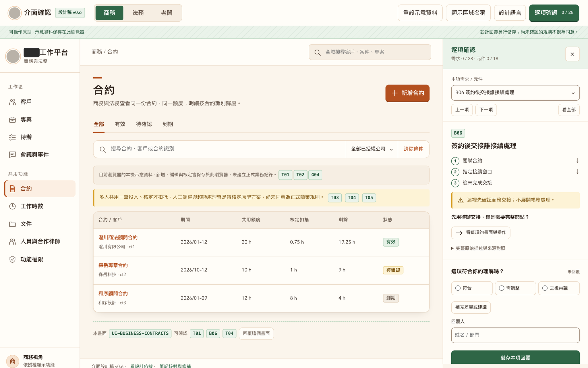Click into 搜尋合約、客戶或合約識別 field
This screenshot has width=588, height=368.
coord(220,149)
